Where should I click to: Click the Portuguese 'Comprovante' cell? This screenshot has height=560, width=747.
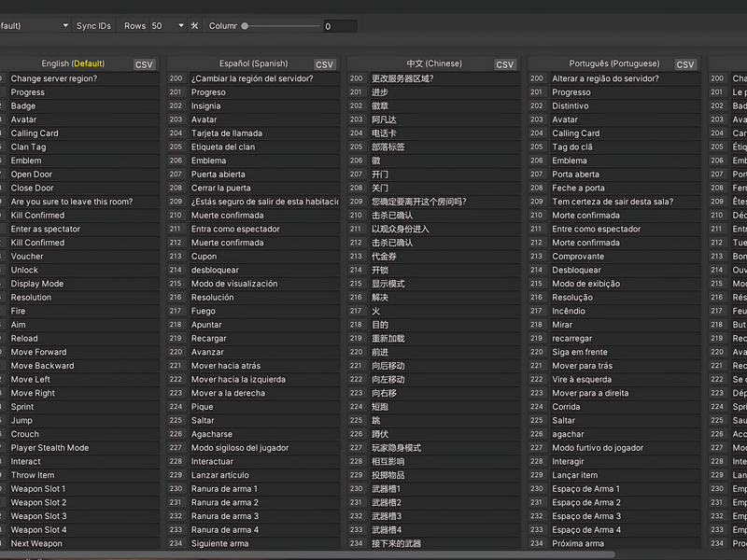click(626, 256)
